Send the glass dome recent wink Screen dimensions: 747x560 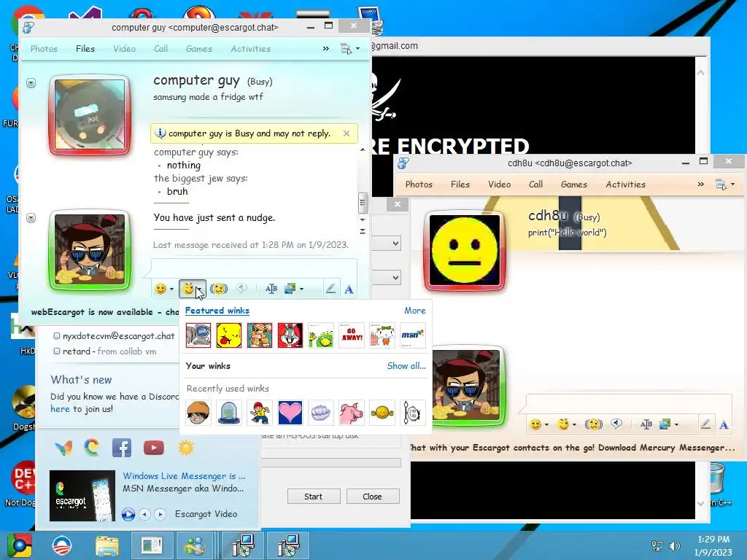228,413
